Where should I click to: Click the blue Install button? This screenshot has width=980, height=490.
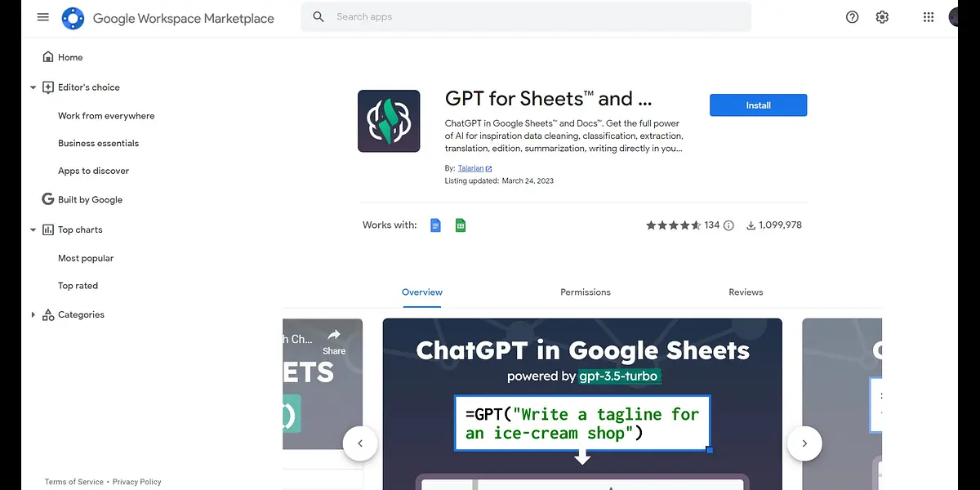pyautogui.click(x=758, y=105)
